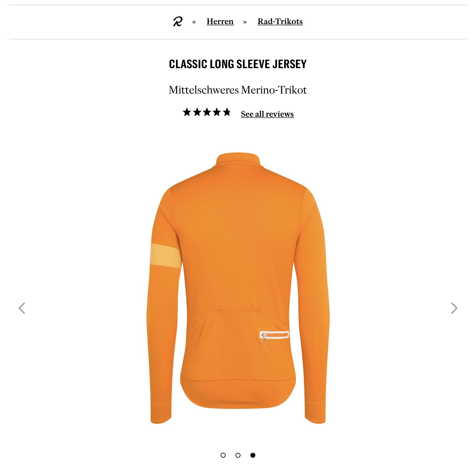Click the third star in rating
The width and height of the screenshot is (476, 472).
[x=207, y=112]
